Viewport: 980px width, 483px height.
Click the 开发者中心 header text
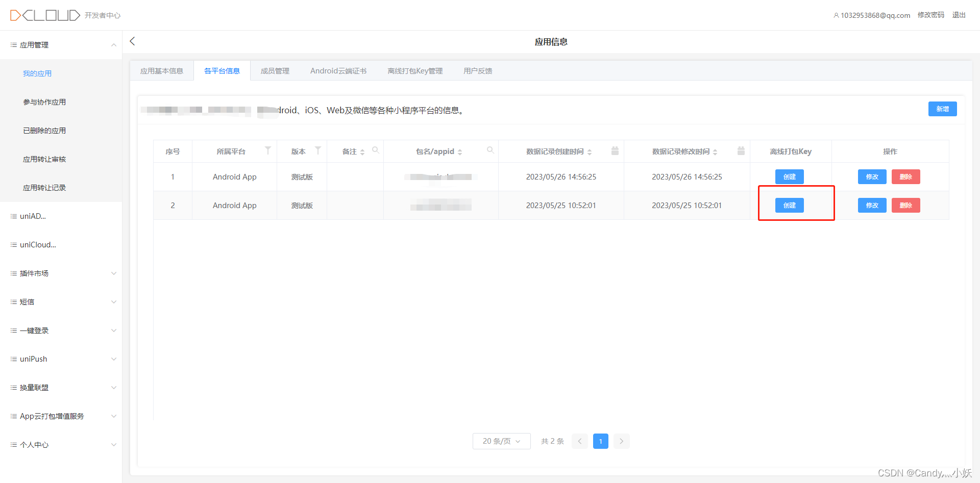[103, 16]
